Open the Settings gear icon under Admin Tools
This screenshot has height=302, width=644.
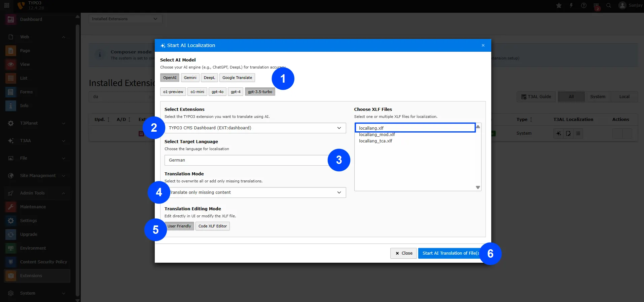coord(11,221)
